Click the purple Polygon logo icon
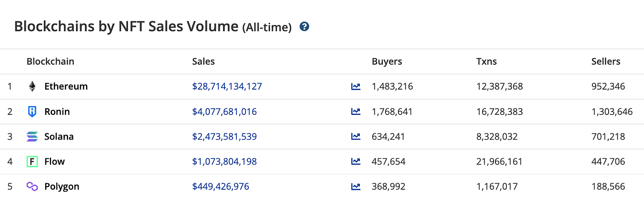Image resolution: width=644 pixels, height=198 pixels. [32, 187]
